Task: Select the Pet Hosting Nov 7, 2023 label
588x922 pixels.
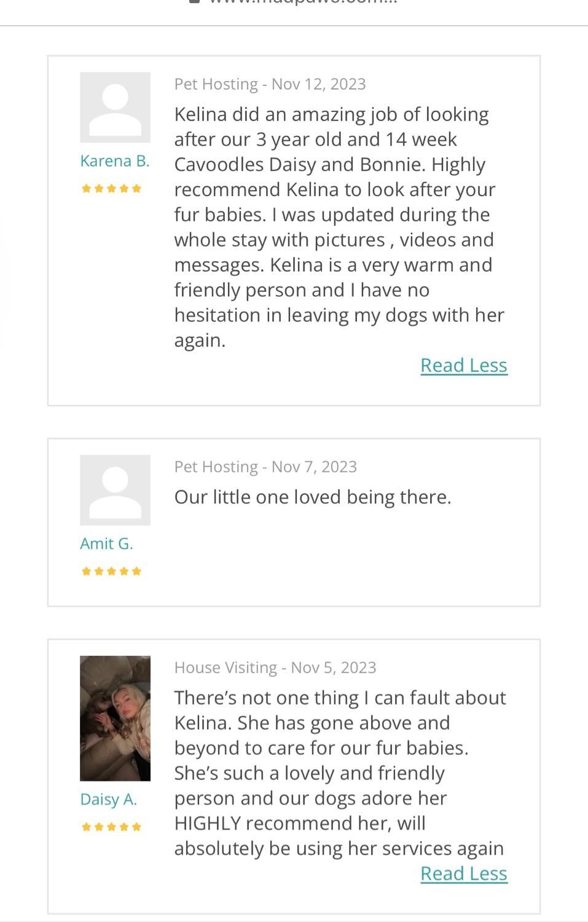Action: tap(265, 467)
